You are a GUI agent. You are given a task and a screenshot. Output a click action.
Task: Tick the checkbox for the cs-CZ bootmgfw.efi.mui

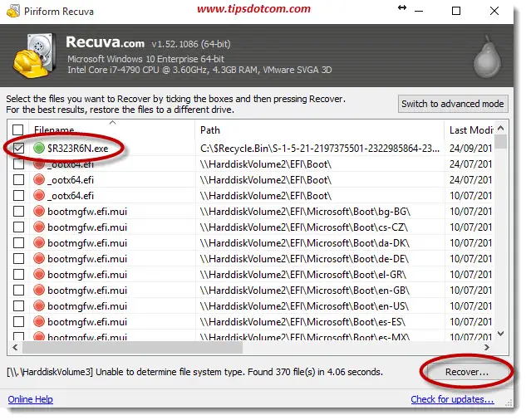18,227
